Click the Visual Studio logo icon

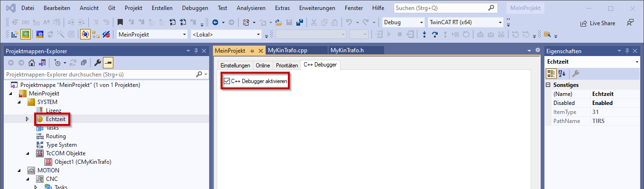(x=10, y=8)
